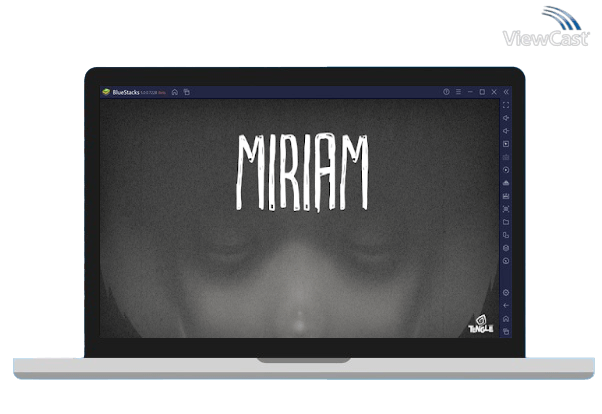Open multi-instance manager sidebar icon

click(x=506, y=235)
